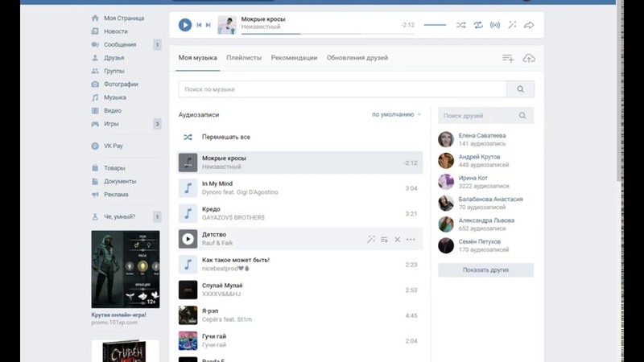Open Александра Львова's audio list
Screen dimensions: 644x362
486,220
